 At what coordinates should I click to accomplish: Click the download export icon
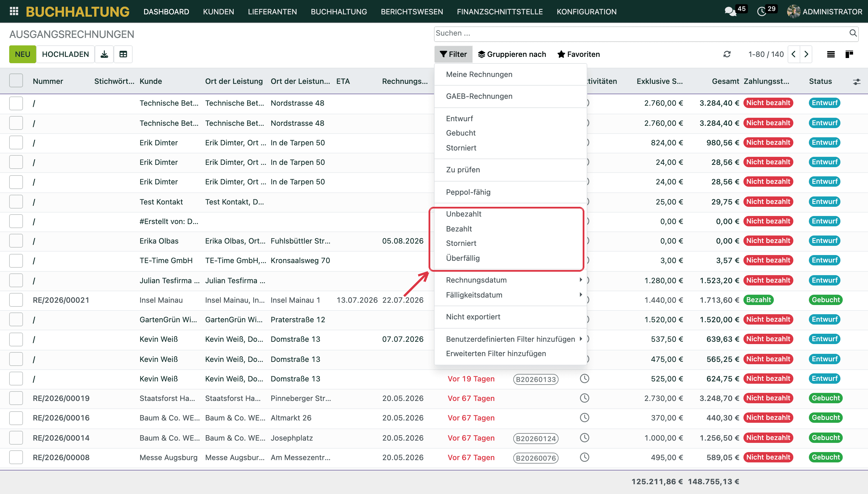104,54
